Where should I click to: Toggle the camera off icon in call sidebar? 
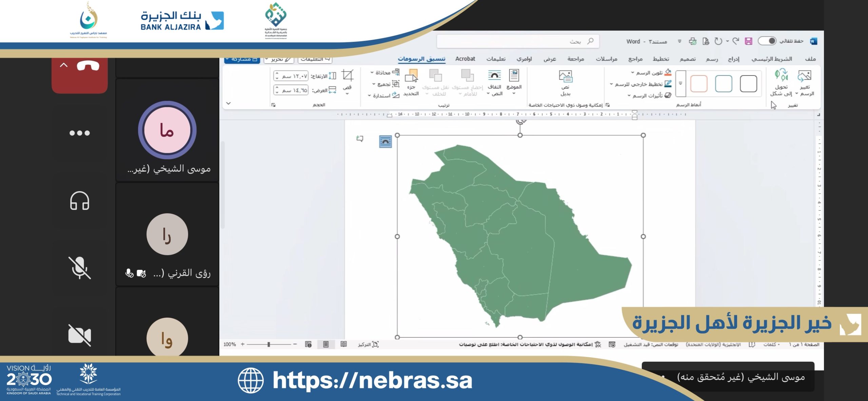(x=79, y=335)
